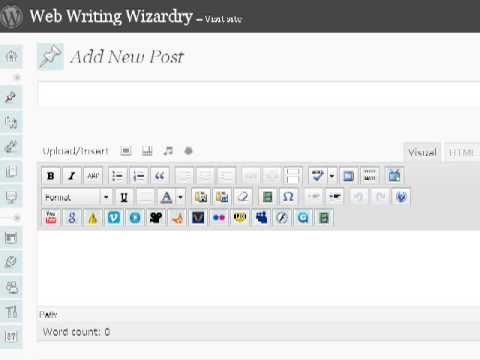Open Tools menu in the sidebar

11,312
